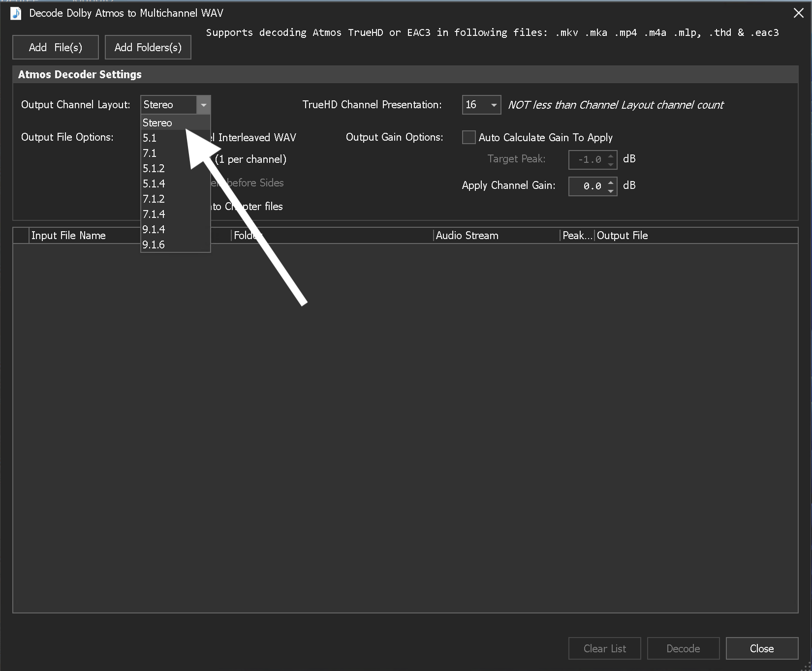Click the Add File(s) button
The width and height of the screenshot is (812, 671).
(56, 47)
